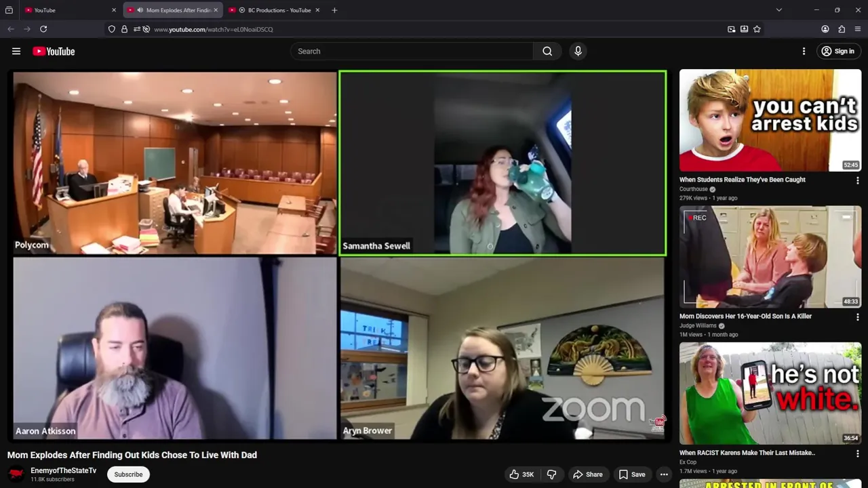Open the YouTube guide hamburger menu
The width and height of the screenshot is (868, 488).
pos(16,51)
